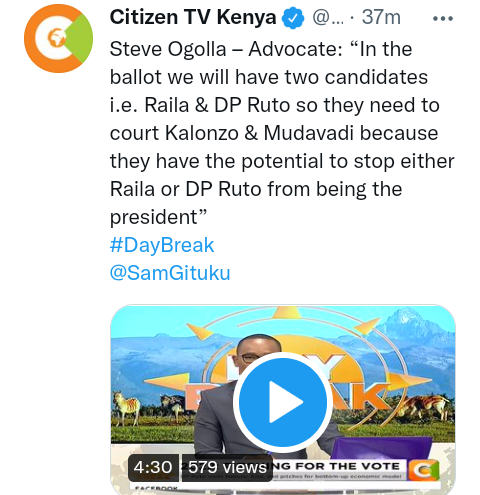This screenshot has width=480, height=495.
Task: Open the three-dot more options menu
Action: coord(443,19)
